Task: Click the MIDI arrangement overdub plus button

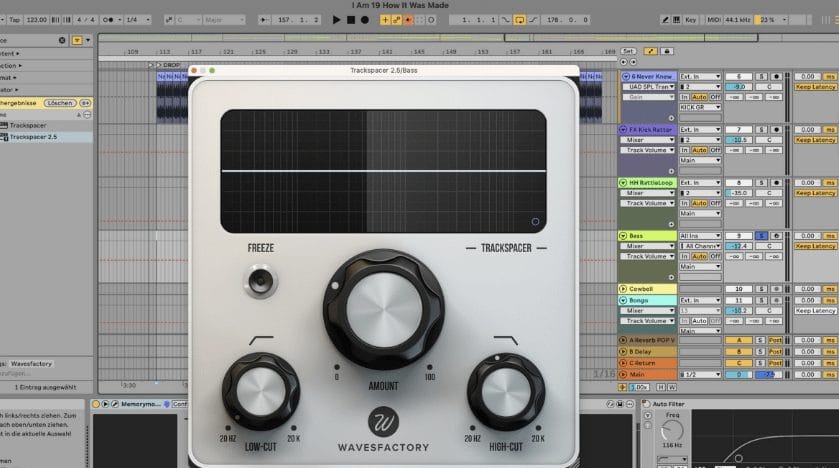Action: [x=385, y=20]
